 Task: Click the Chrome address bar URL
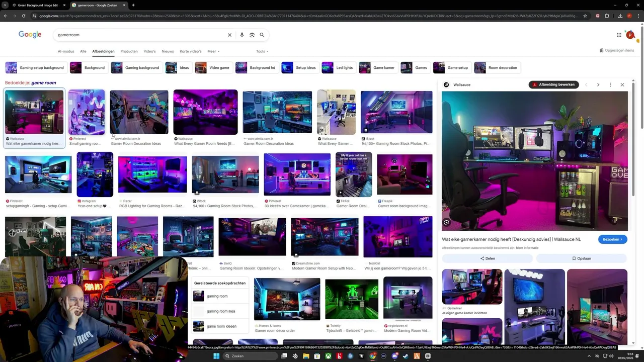[x=307, y=16]
